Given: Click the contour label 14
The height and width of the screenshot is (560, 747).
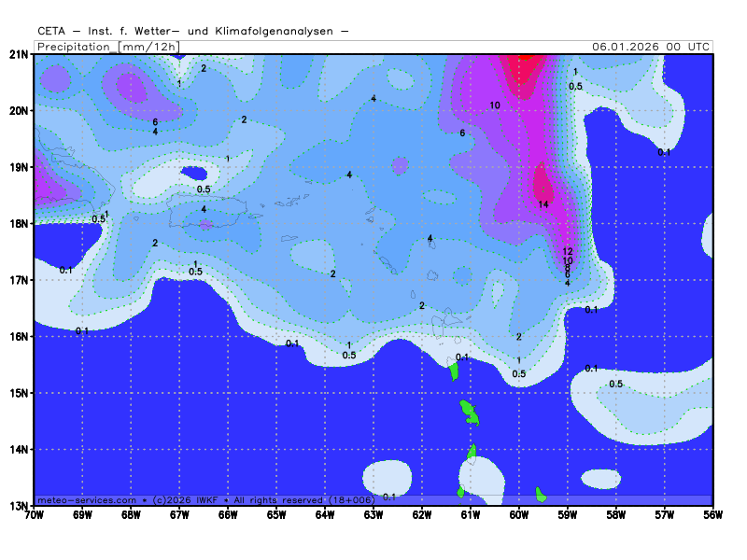Looking at the screenshot, I should [x=543, y=204].
